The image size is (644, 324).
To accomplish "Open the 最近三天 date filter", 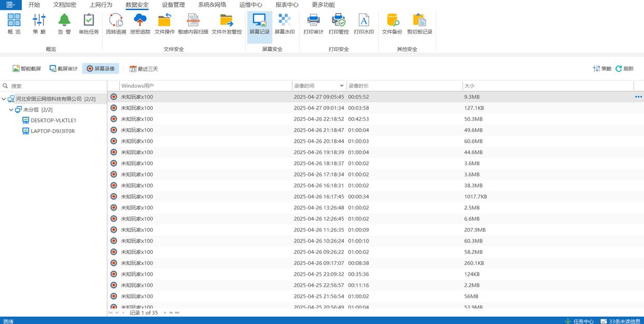I will pyautogui.click(x=144, y=69).
